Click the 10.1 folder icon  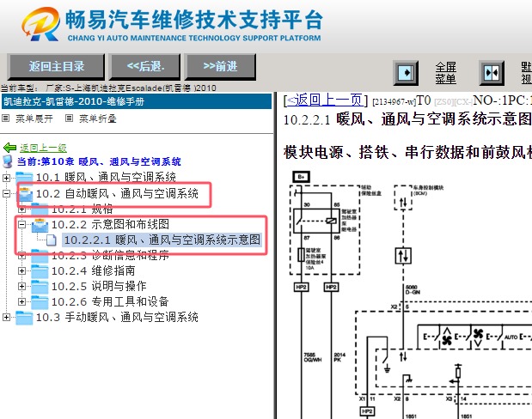24,178
